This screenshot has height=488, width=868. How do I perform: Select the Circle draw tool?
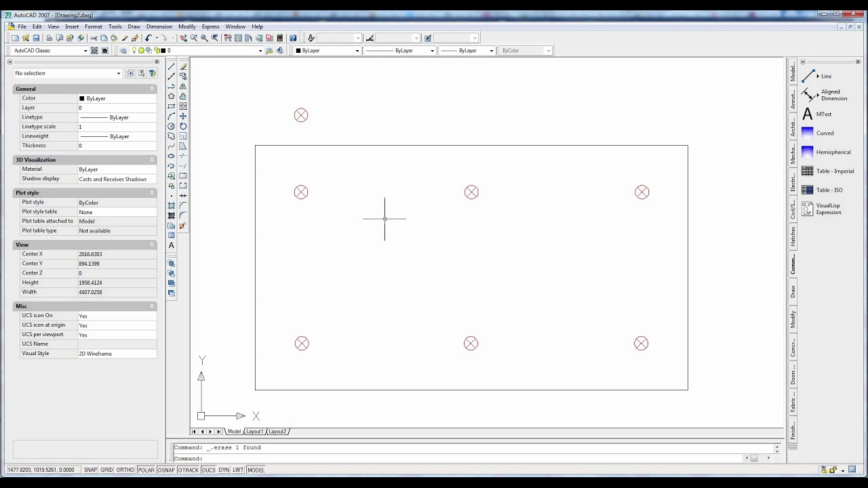click(172, 126)
